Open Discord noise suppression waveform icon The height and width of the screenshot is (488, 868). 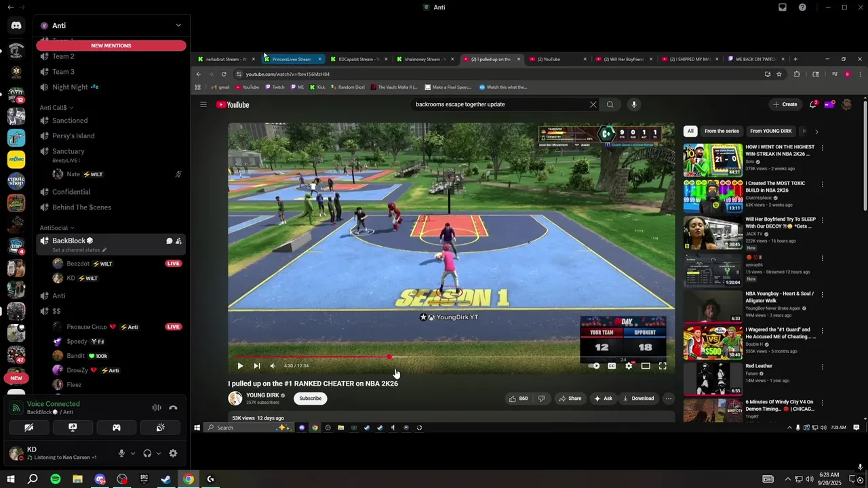[157, 408]
